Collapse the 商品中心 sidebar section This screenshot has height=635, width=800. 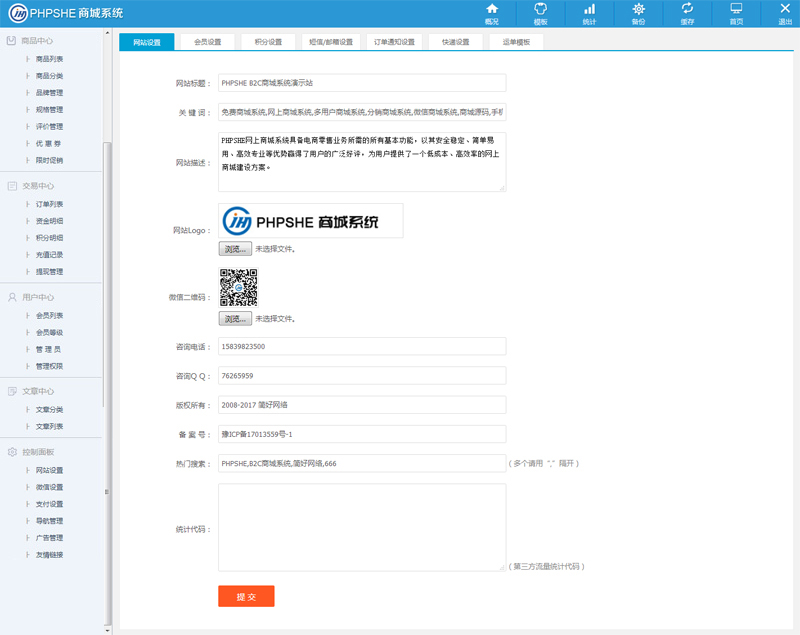(38, 41)
